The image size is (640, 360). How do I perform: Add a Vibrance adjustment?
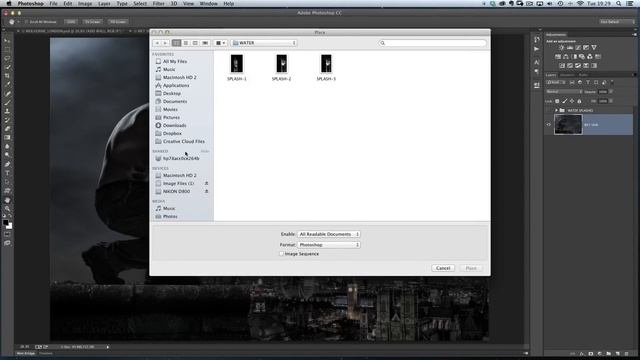(594, 48)
